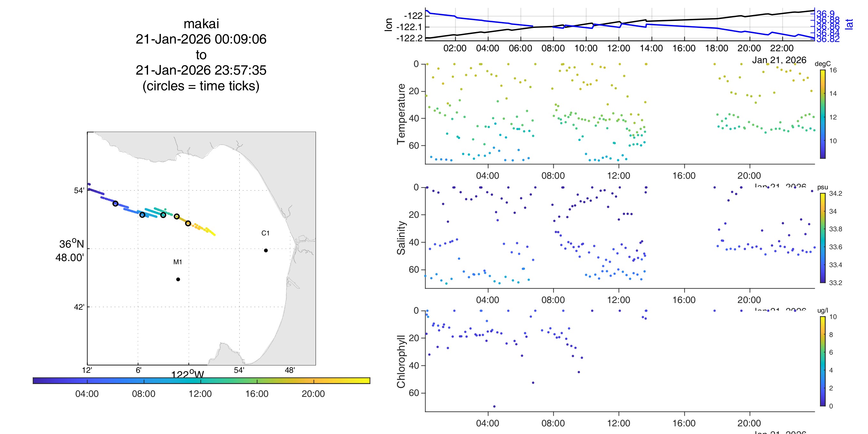The height and width of the screenshot is (434, 868).
Task: Click the deepest chlorophyll point near 70 m
Action: pos(494,406)
